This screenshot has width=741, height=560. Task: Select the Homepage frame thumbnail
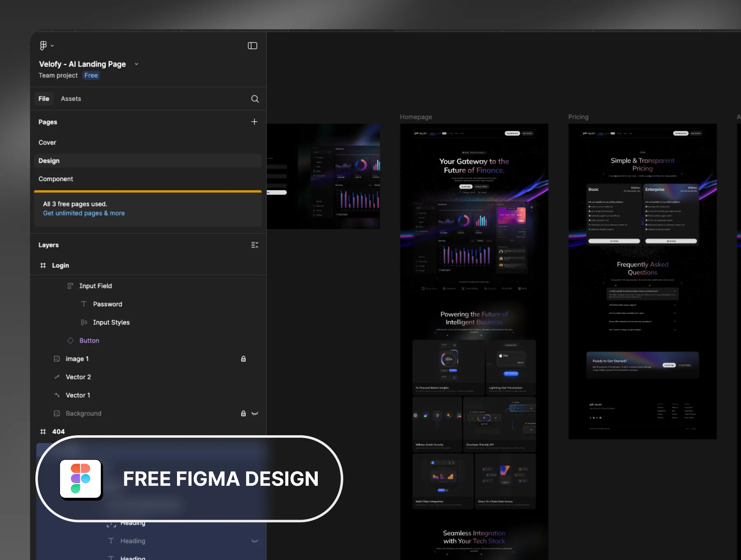click(474, 341)
